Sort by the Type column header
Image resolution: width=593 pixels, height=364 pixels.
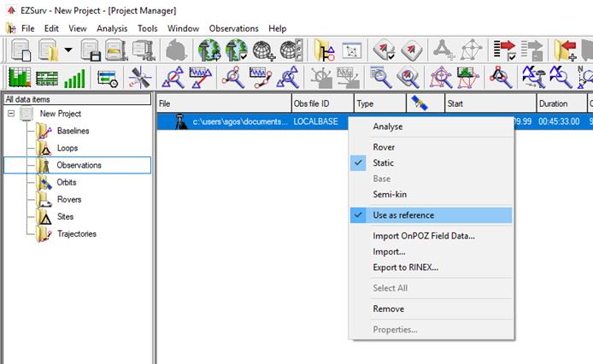(x=380, y=103)
